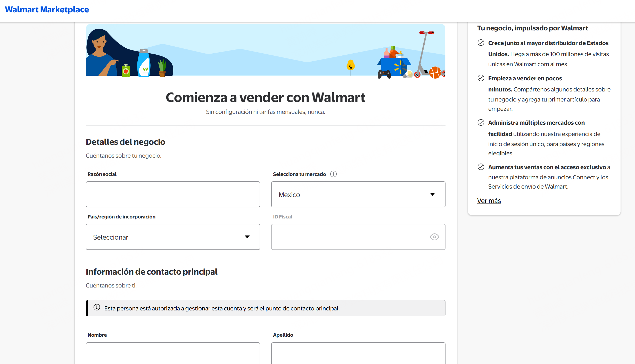Open the País/región de incorporación dropdown

point(173,237)
